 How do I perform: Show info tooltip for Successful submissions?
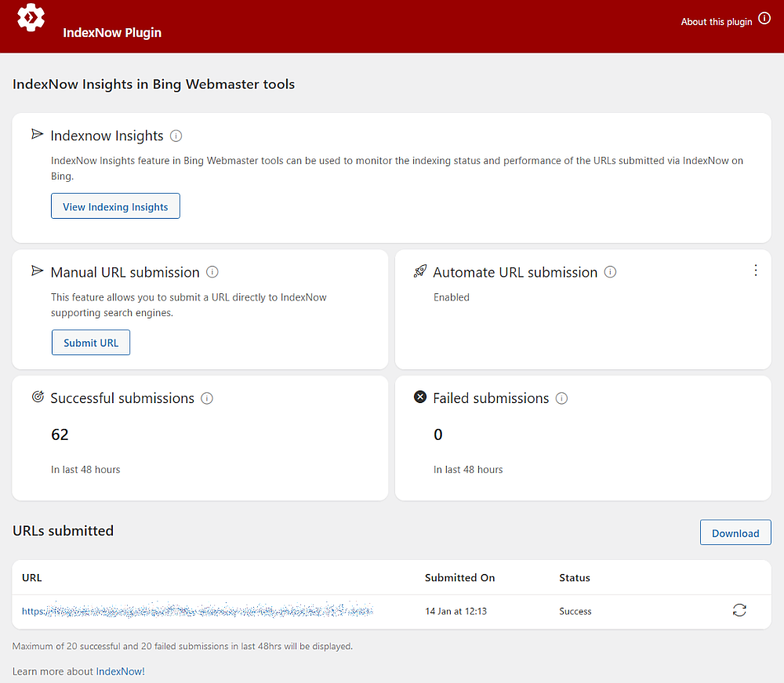pos(207,398)
